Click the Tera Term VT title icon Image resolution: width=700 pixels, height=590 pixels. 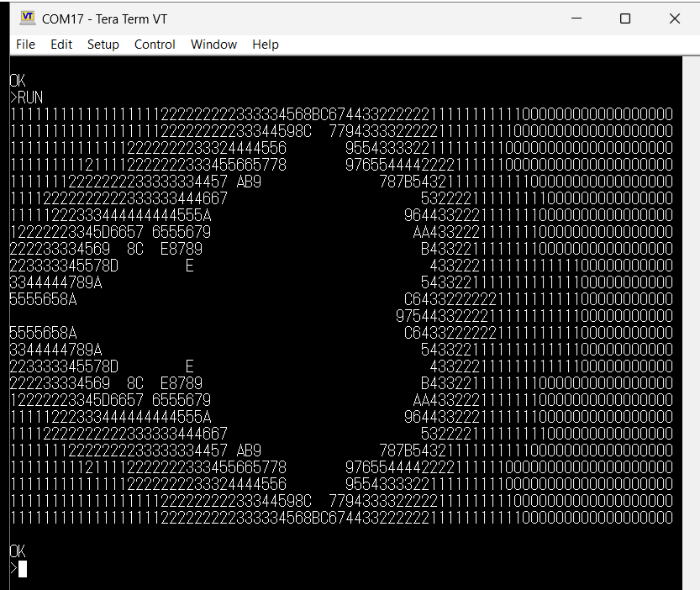pos(28,18)
